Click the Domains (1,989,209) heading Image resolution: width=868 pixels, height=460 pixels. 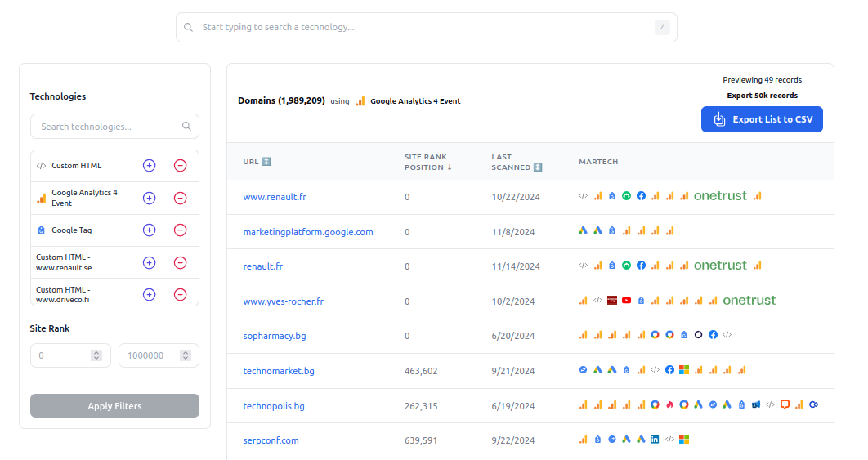click(x=281, y=100)
